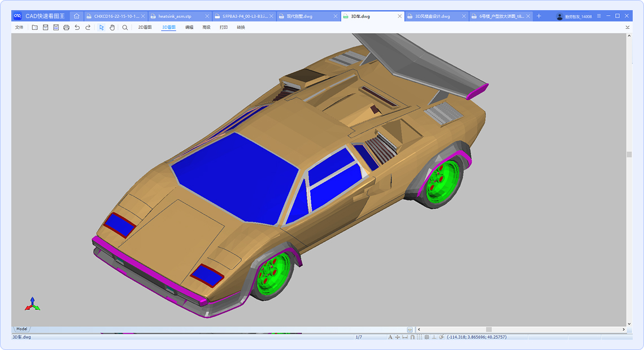Screen dimensions: 644x350
Task: Click the vertical scrollbar thumb
Action: click(629, 155)
